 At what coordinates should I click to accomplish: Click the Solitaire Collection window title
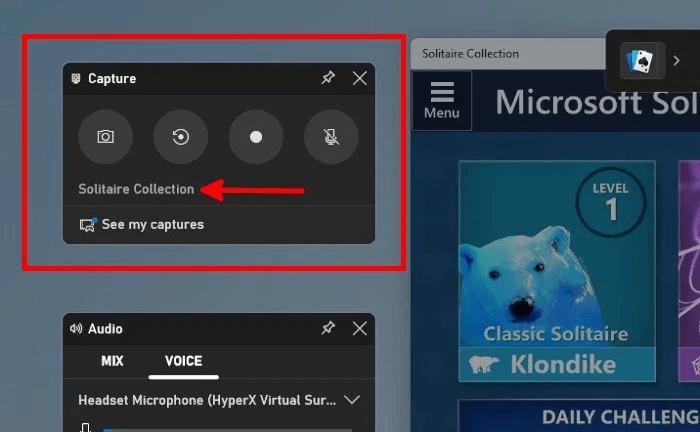click(x=471, y=54)
